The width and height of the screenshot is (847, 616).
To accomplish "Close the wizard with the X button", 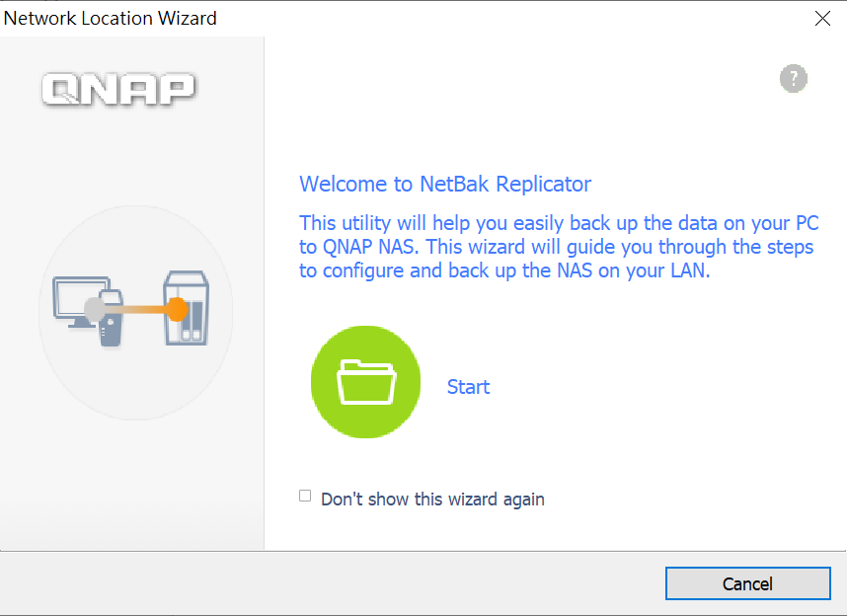I will coord(822,19).
